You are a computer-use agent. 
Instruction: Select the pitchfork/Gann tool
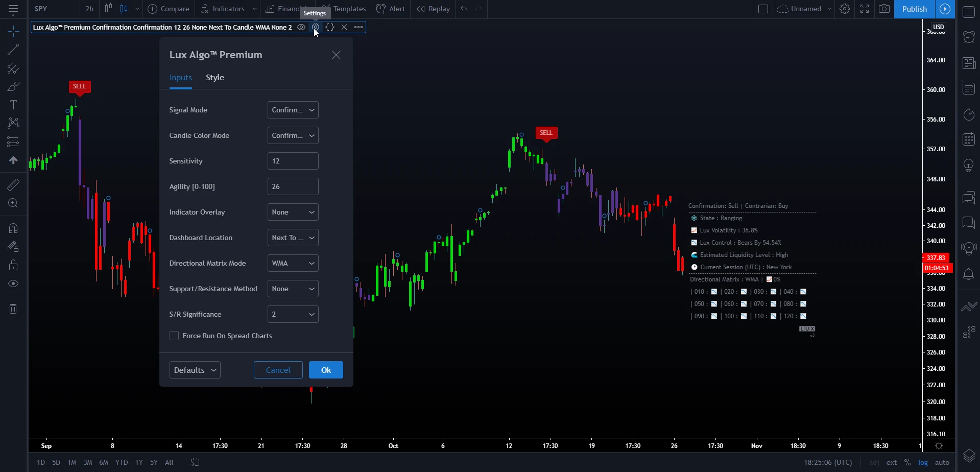[13, 68]
